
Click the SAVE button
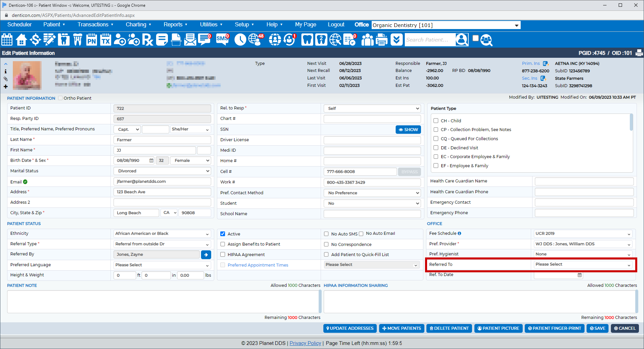coord(597,328)
